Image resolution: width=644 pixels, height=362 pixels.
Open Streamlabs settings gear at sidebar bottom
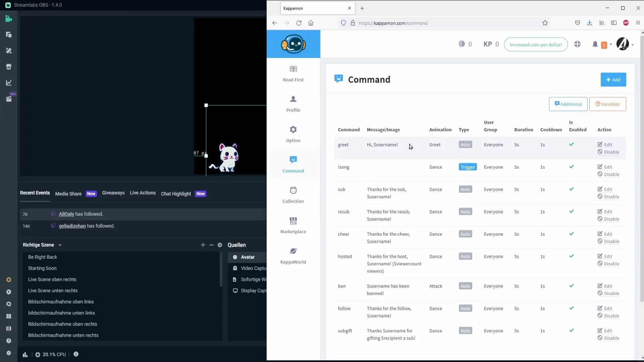[x=9, y=353]
